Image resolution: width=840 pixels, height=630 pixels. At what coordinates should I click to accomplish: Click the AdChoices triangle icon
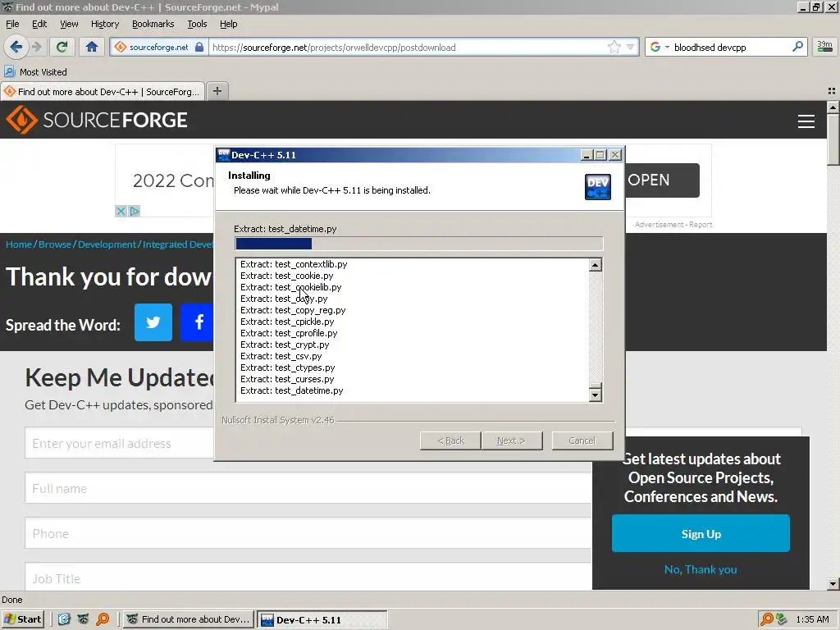point(134,211)
